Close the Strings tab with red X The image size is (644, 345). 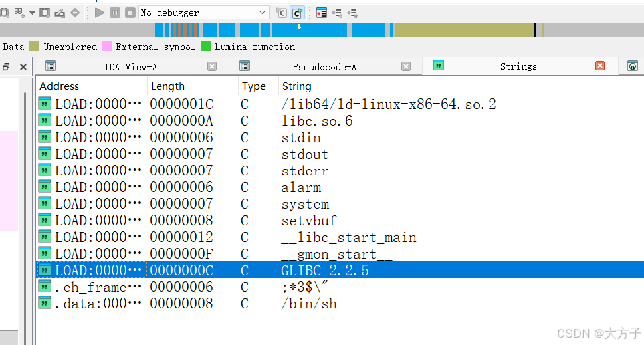pyautogui.click(x=600, y=66)
